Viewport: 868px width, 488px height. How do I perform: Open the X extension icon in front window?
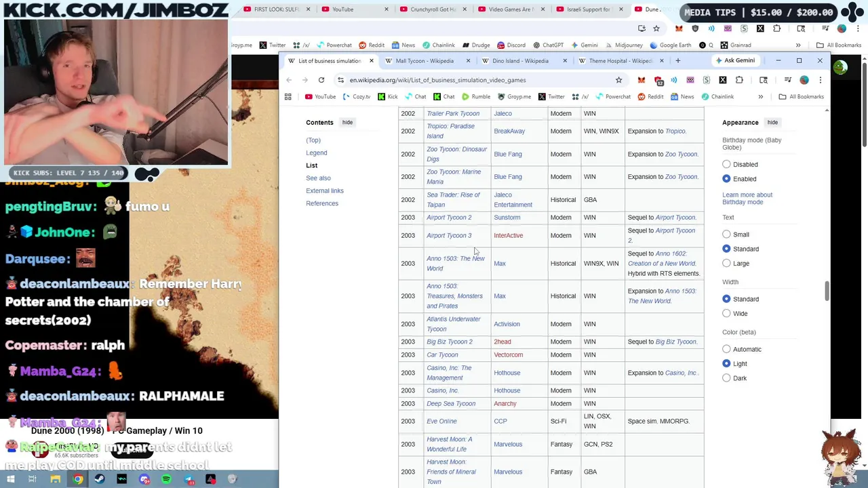[x=722, y=80]
